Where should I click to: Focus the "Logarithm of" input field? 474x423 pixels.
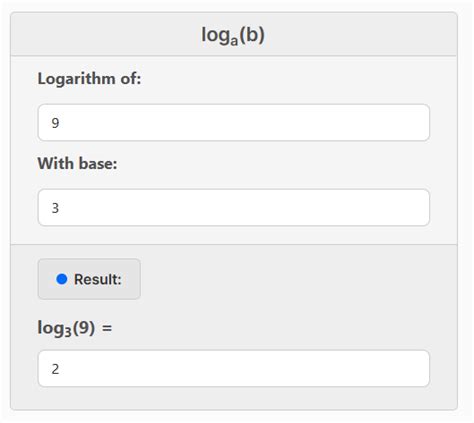point(234,122)
